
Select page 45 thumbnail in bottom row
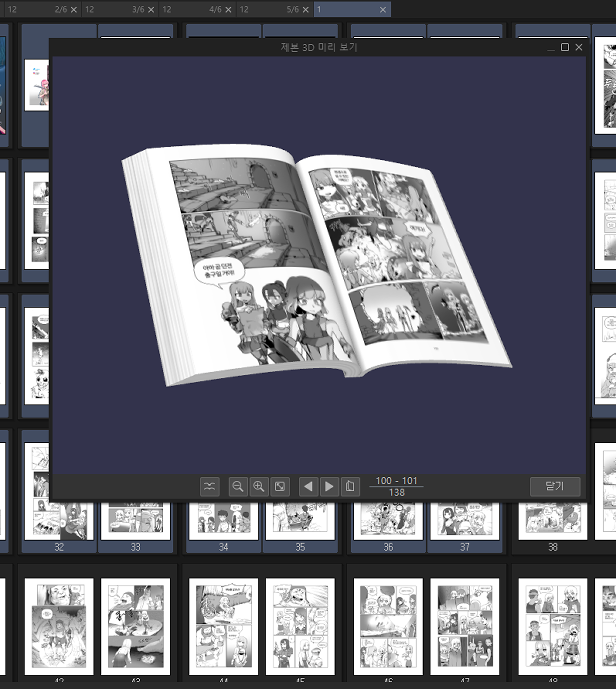[300, 626]
